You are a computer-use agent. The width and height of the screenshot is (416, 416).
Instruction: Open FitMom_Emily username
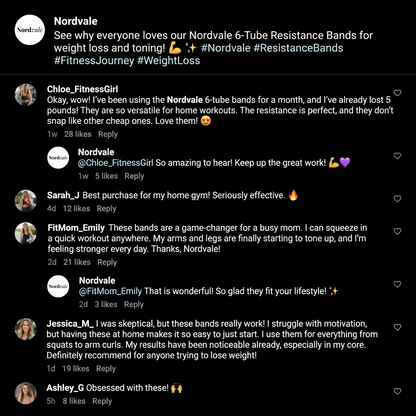[76, 228]
